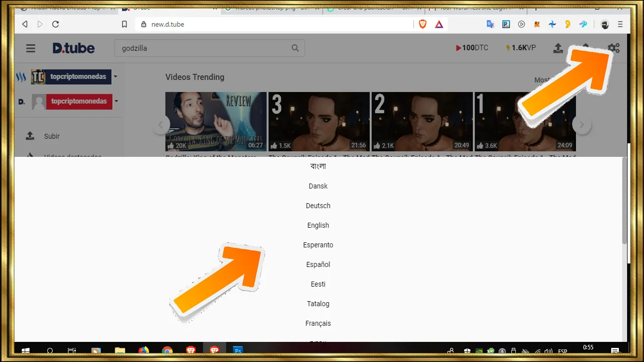Open the Windows Start button
Viewport: 644px width, 362px height.
tap(25, 351)
